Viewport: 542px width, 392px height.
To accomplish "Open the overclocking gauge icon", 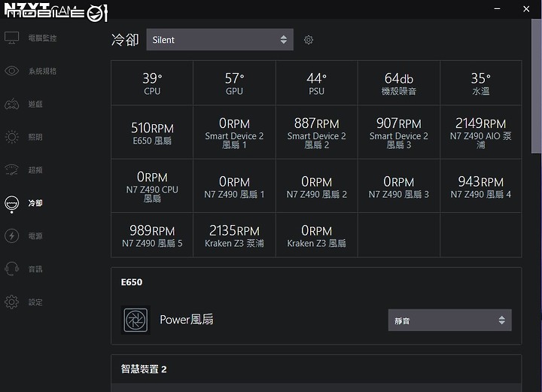I will 12,170.
